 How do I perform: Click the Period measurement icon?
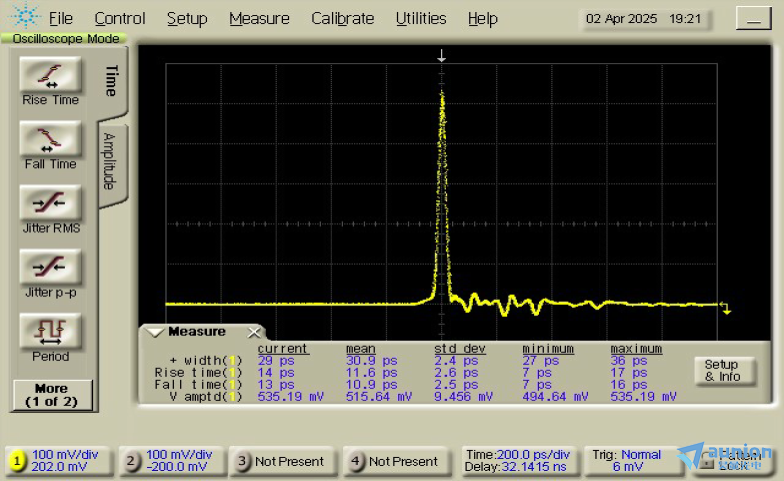[51, 331]
